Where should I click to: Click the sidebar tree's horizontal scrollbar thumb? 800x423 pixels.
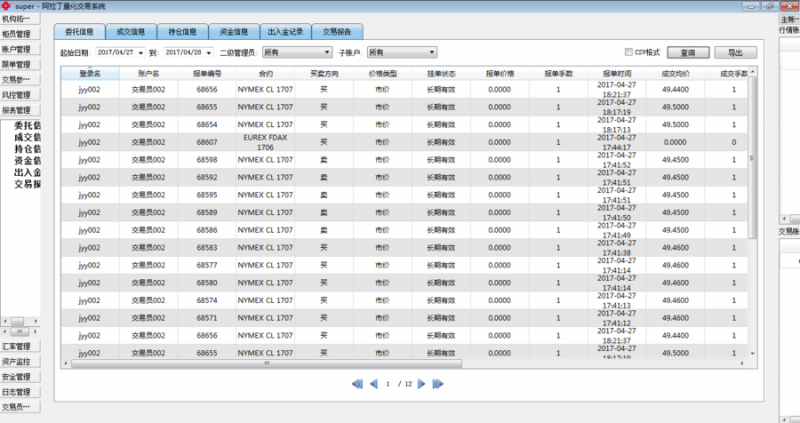(x=17, y=321)
